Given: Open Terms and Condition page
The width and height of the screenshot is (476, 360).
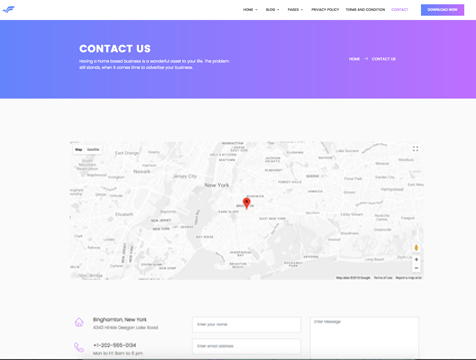Looking at the screenshot, I should (365, 10).
